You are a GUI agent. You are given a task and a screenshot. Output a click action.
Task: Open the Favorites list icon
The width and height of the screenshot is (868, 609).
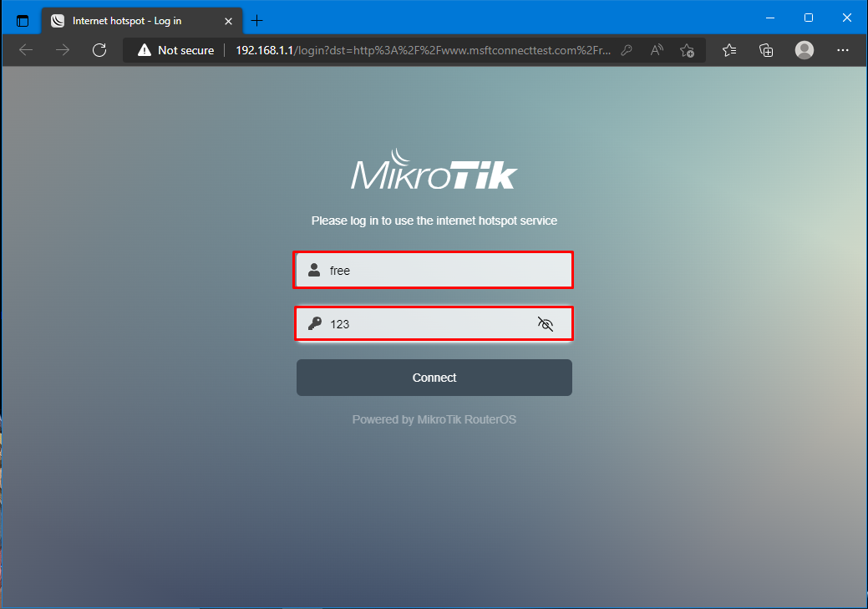pos(729,50)
